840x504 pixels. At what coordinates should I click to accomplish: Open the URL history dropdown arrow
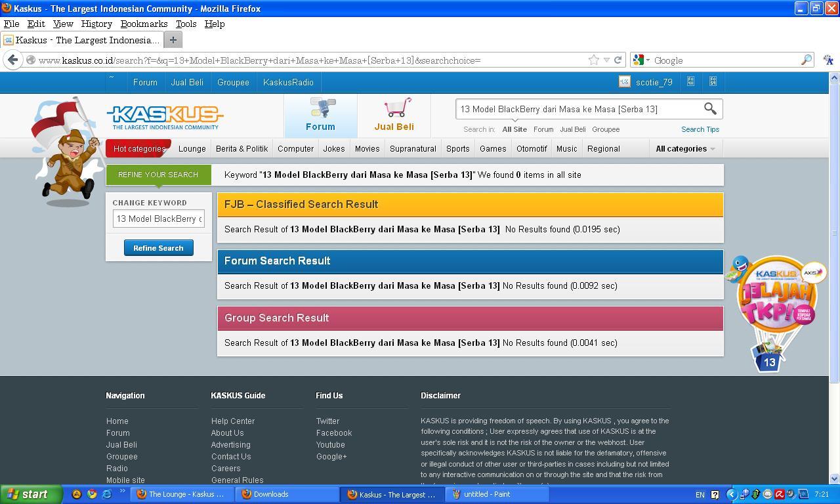click(x=606, y=60)
